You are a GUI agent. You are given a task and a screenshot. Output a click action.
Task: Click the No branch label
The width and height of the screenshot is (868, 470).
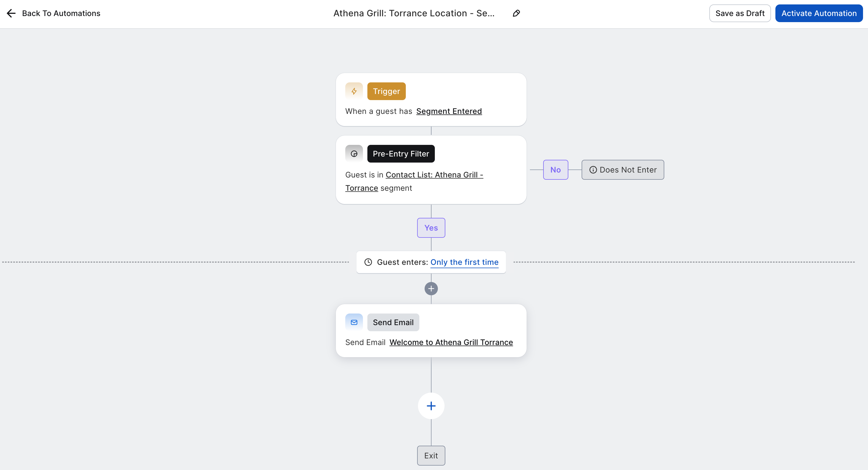pos(555,170)
